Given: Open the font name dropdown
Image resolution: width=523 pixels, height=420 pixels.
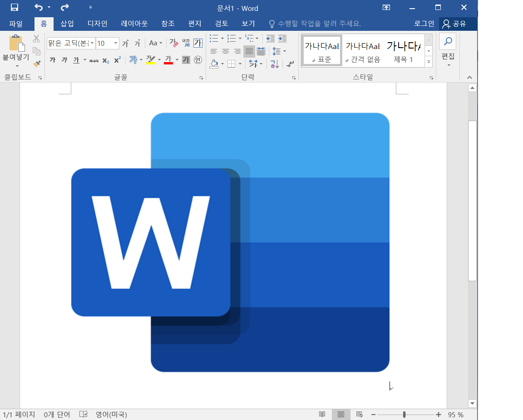Looking at the screenshot, I should click(92, 44).
